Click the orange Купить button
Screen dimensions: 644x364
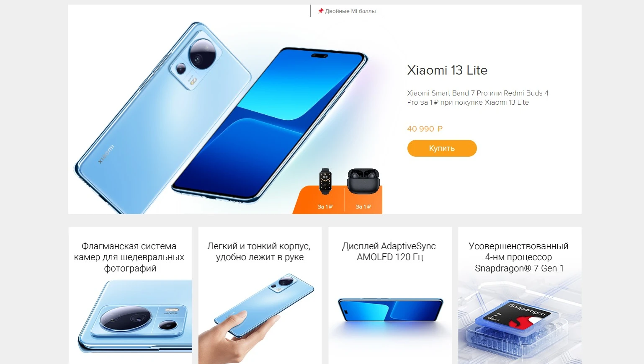coord(442,148)
